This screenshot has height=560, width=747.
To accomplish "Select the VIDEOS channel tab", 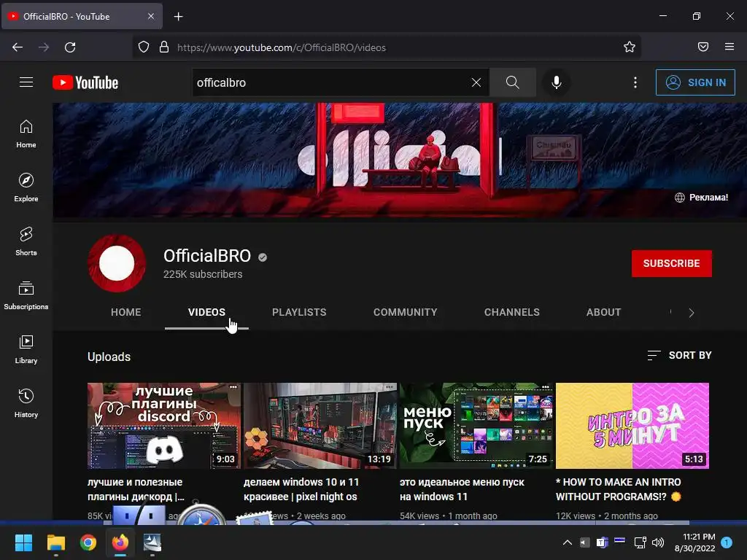I will tap(206, 312).
